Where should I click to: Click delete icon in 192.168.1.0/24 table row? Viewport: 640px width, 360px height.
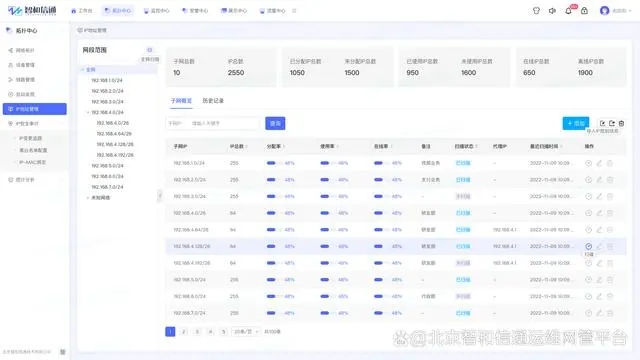pos(610,163)
